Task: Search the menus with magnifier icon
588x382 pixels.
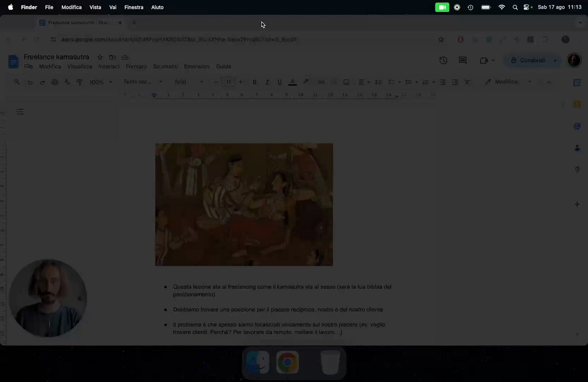Action: click(17, 82)
